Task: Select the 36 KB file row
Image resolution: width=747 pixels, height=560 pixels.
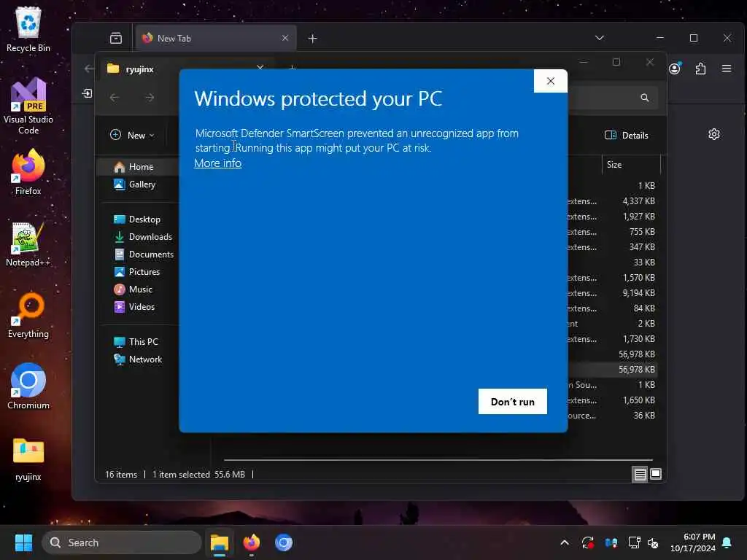Action: tap(614, 415)
